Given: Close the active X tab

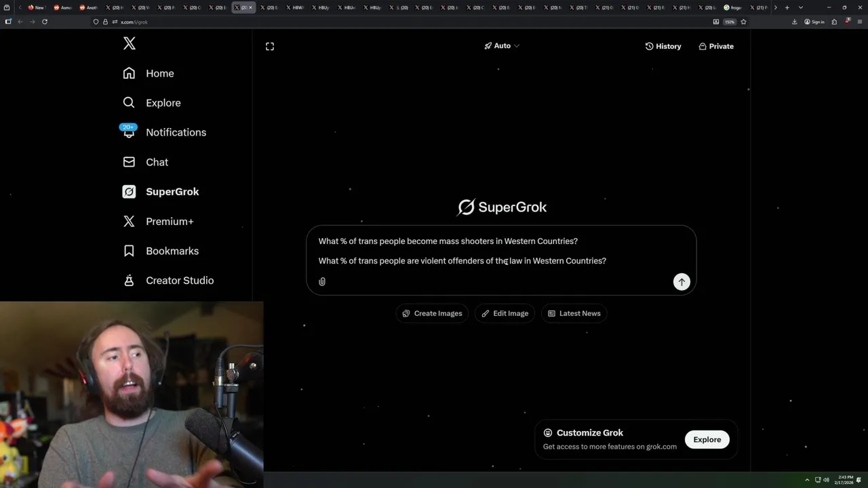Looking at the screenshot, I should 250,7.
